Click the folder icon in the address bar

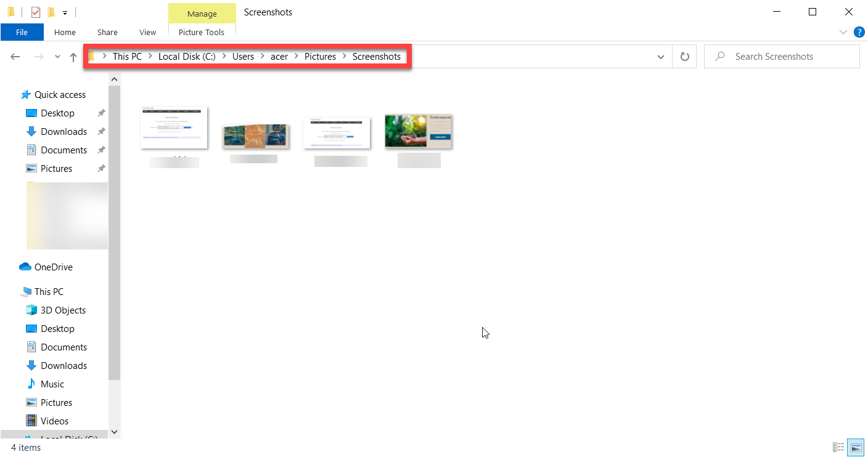[x=91, y=56]
